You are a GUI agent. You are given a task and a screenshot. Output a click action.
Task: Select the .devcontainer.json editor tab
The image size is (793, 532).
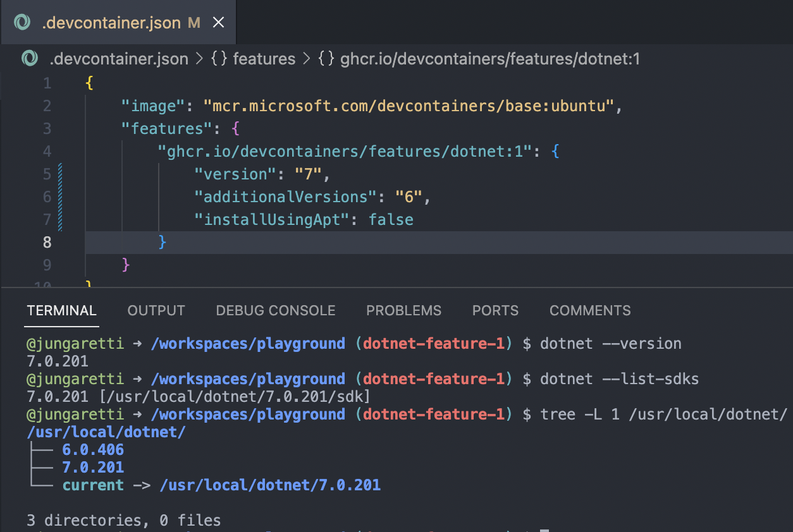tap(118, 23)
